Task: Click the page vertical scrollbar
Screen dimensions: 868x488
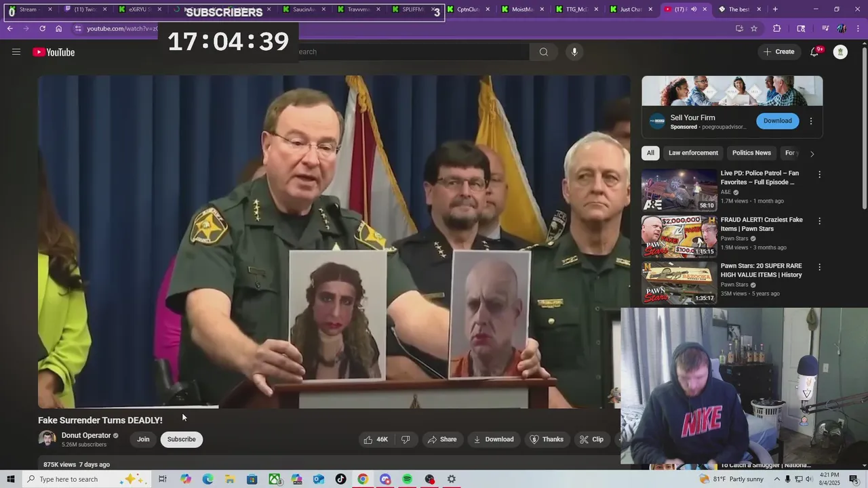Action: 864,129
